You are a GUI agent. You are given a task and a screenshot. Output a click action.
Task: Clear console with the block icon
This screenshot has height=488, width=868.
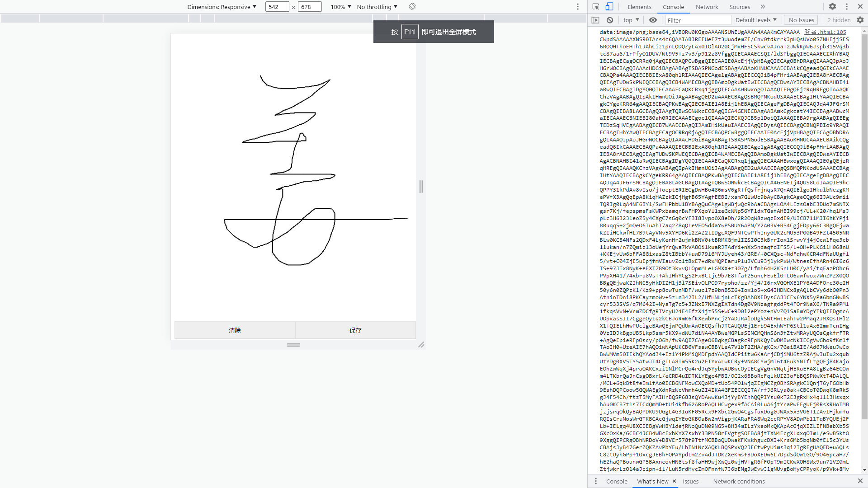(x=610, y=20)
